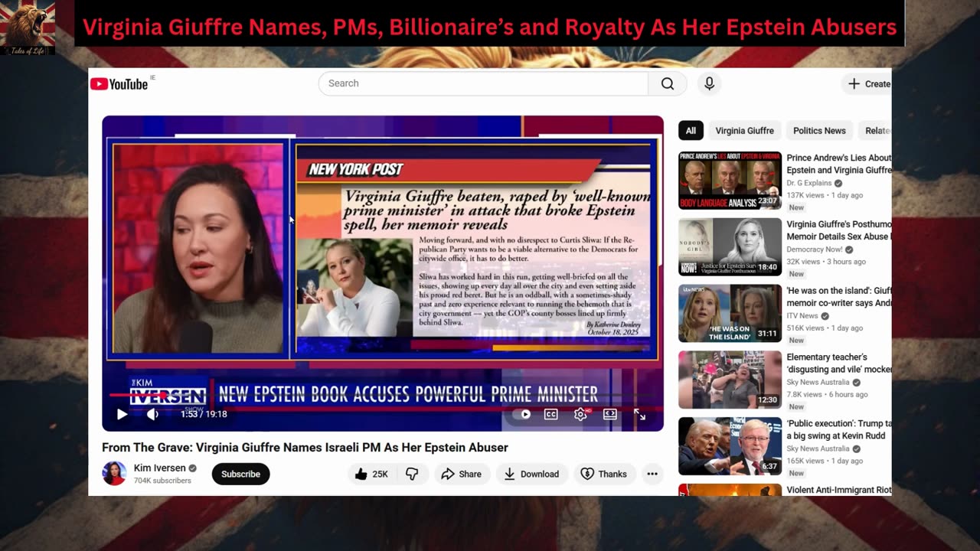Enter fullscreen mode
Image resolution: width=980 pixels, height=551 pixels.
point(640,414)
